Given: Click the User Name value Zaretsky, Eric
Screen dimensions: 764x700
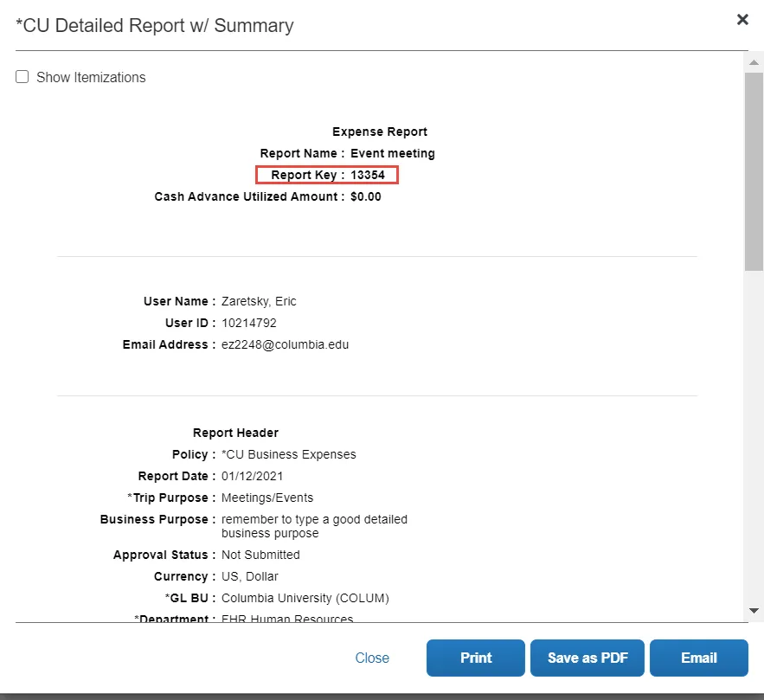Looking at the screenshot, I should 259,301.
